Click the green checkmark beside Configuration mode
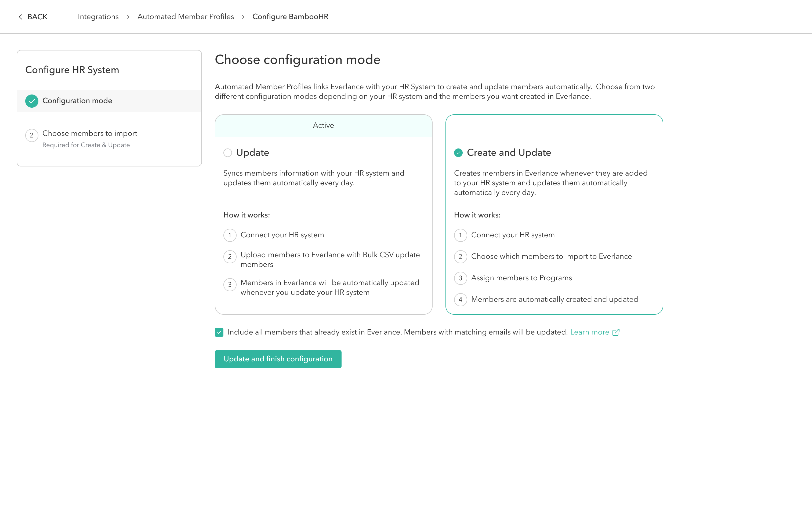This screenshot has width=812, height=516. (x=32, y=101)
